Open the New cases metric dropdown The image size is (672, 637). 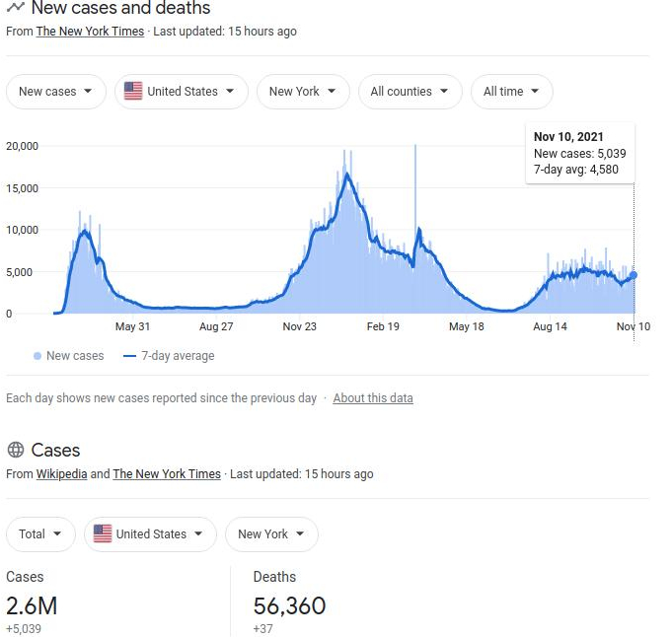[55, 92]
